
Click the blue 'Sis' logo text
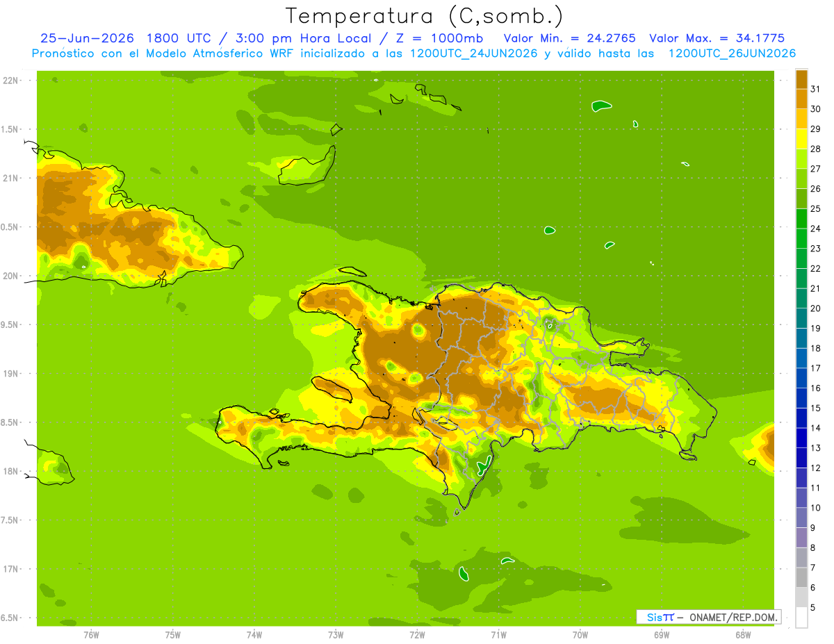pos(654,617)
